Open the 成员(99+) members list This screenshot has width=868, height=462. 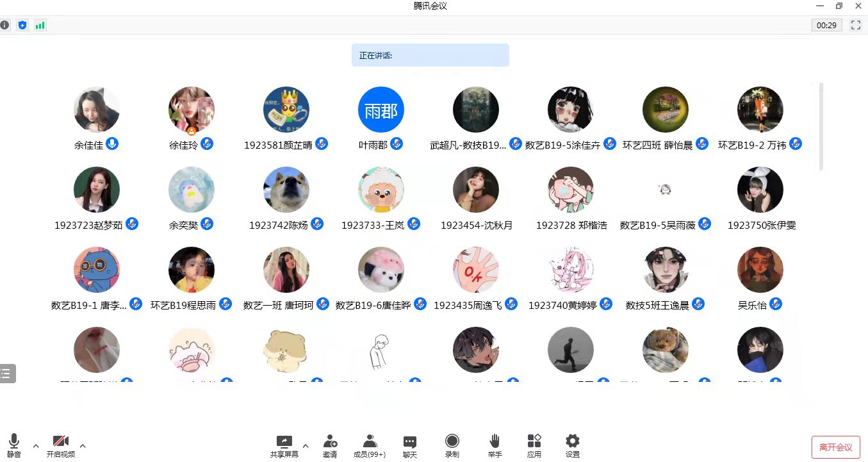pyautogui.click(x=370, y=445)
